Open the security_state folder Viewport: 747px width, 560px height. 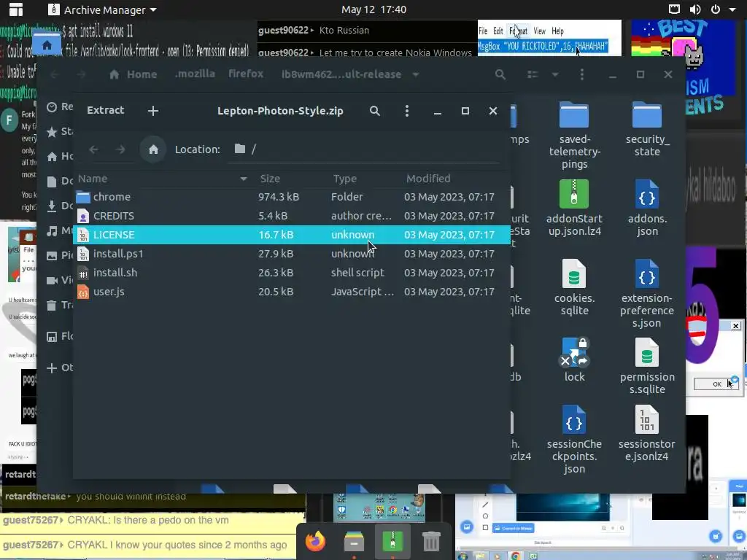point(647,129)
